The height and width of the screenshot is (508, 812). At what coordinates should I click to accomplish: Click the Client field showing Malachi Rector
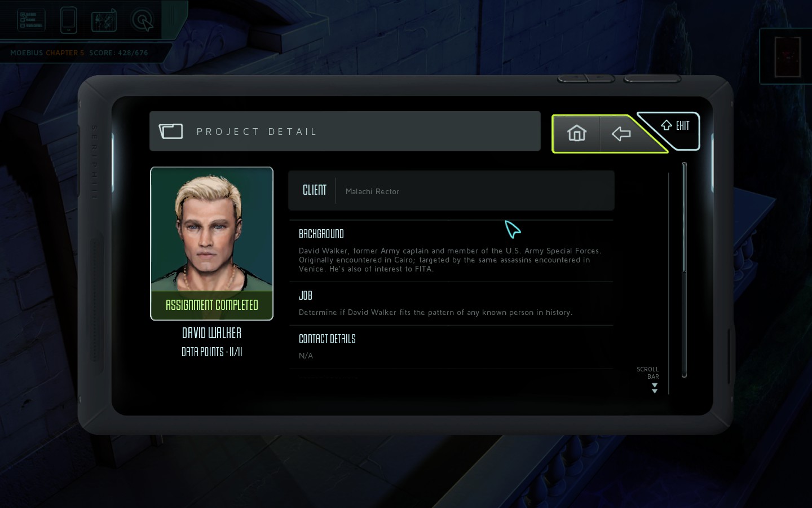[x=451, y=191]
